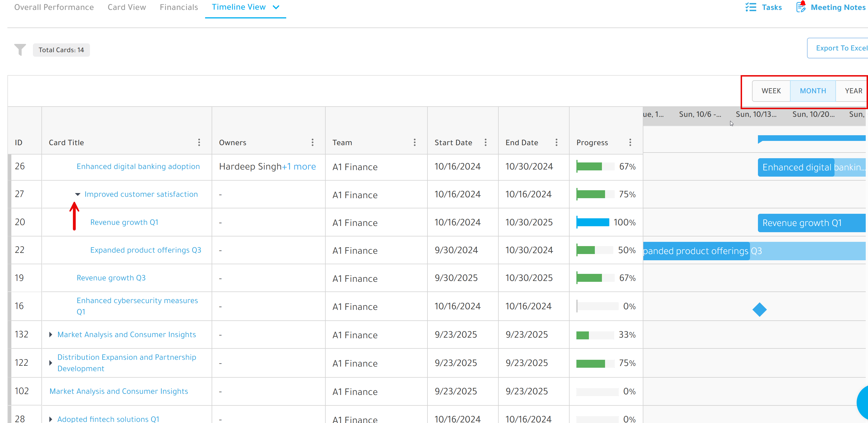Click Total Cards: 14 badge
Image resolution: width=868 pixels, height=423 pixels.
tap(61, 50)
